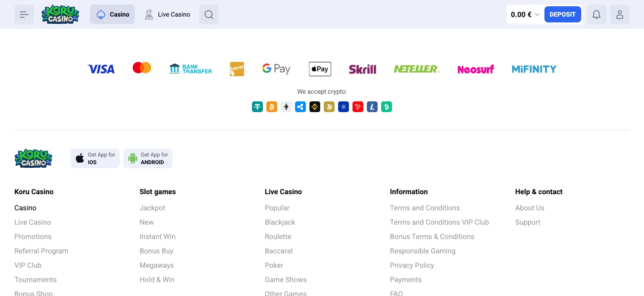
Task: Click the Ethereum crypto icon
Action: tap(286, 107)
